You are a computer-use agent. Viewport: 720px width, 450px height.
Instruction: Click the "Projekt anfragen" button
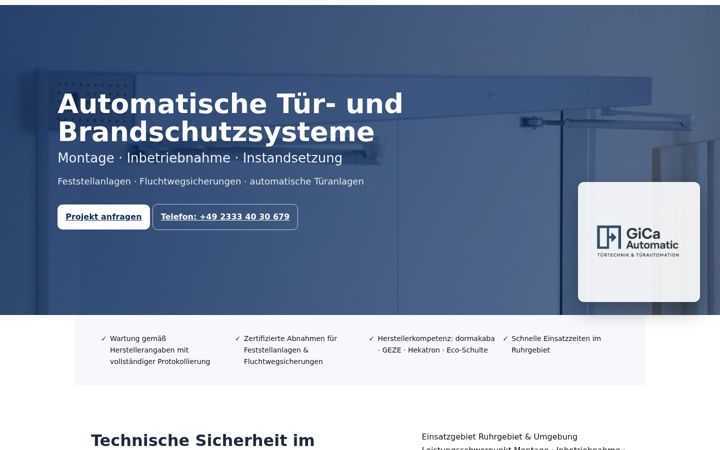[x=103, y=217]
